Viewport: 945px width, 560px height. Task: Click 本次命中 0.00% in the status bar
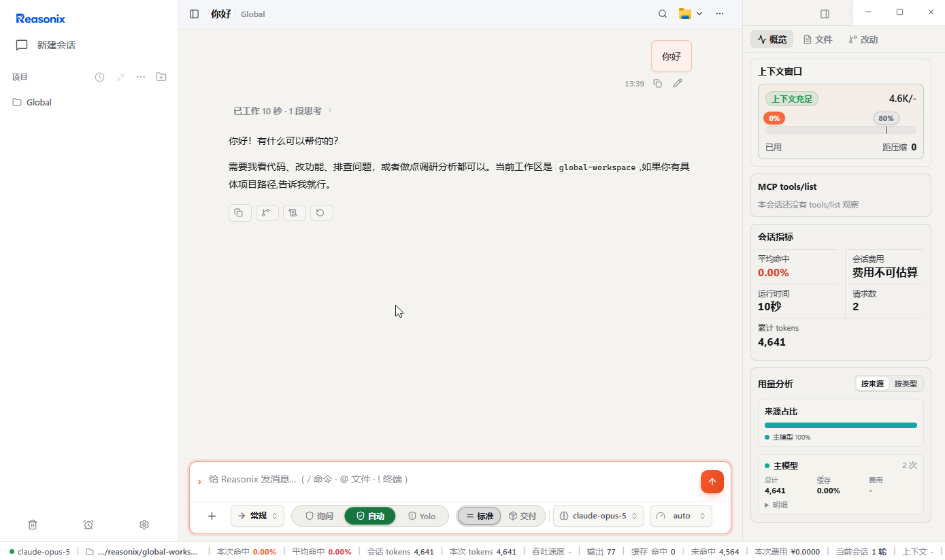[x=246, y=552]
